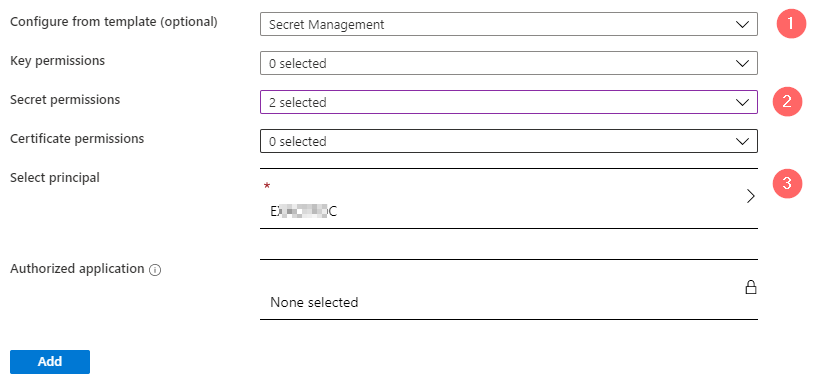Click the red required asterisk under Select principal
This screenshot has height=386, width=829.
pos(267,186)
